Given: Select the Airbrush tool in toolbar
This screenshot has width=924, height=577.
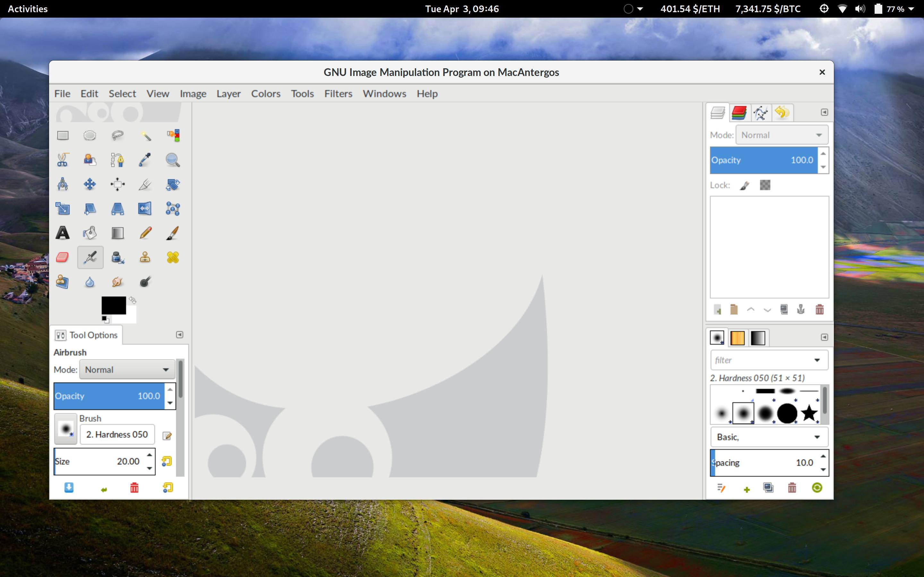Looking at the screenshot, I should 90,257.
